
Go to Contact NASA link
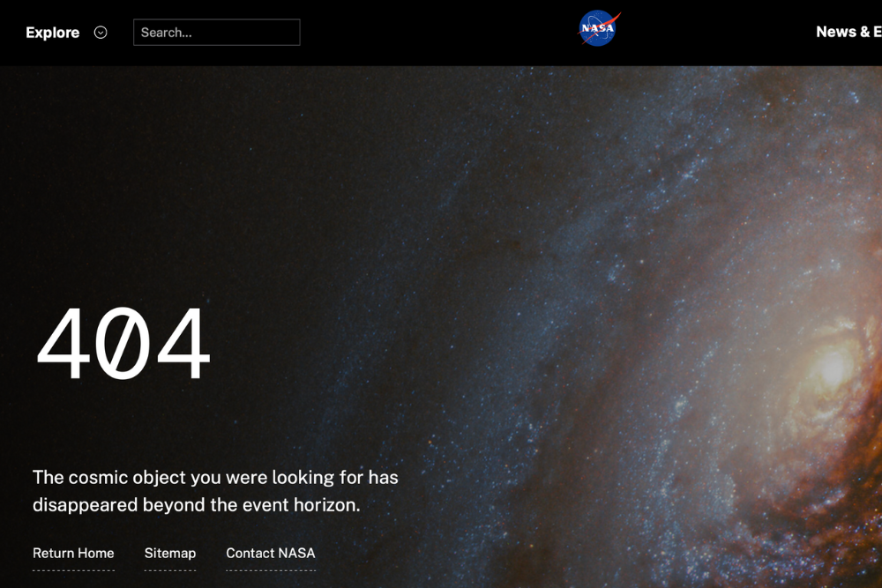271,553
